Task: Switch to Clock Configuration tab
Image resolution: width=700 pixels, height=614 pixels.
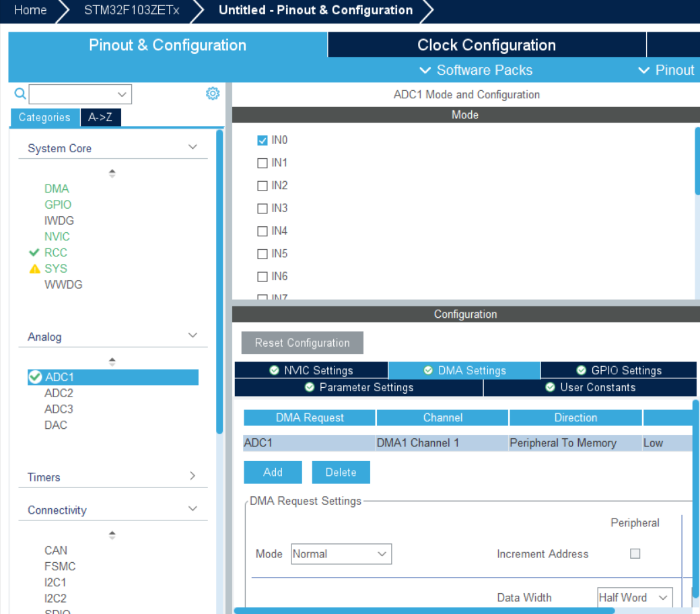Action: 487,44
